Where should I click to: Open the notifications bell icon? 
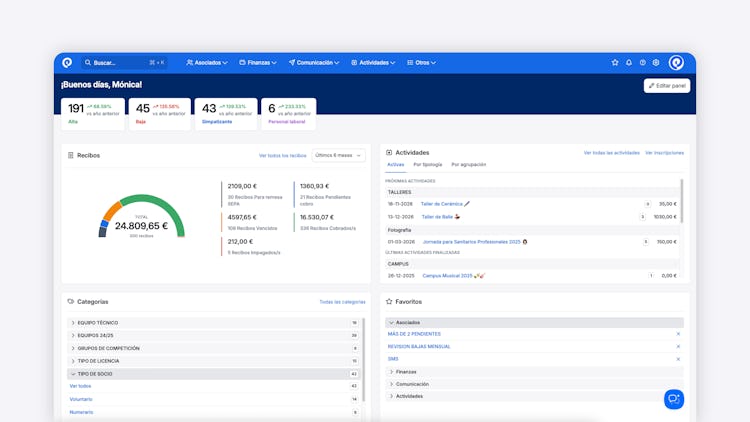coord(629,63)
